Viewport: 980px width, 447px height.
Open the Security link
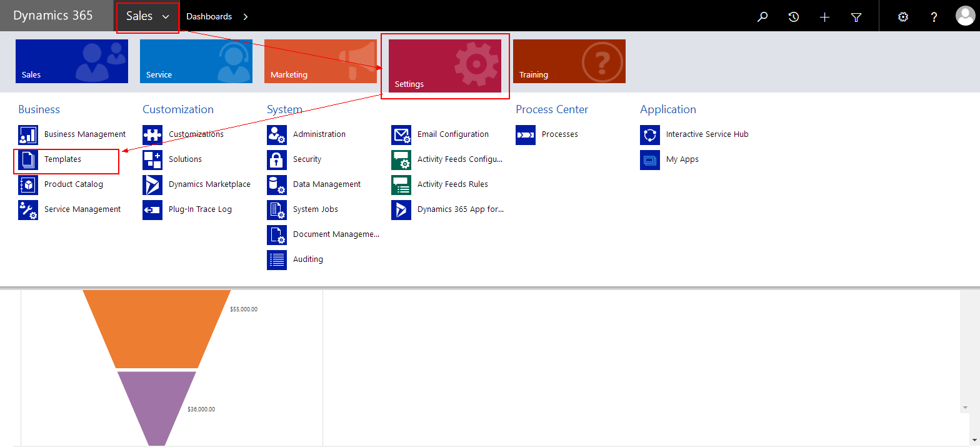(307, 159)
